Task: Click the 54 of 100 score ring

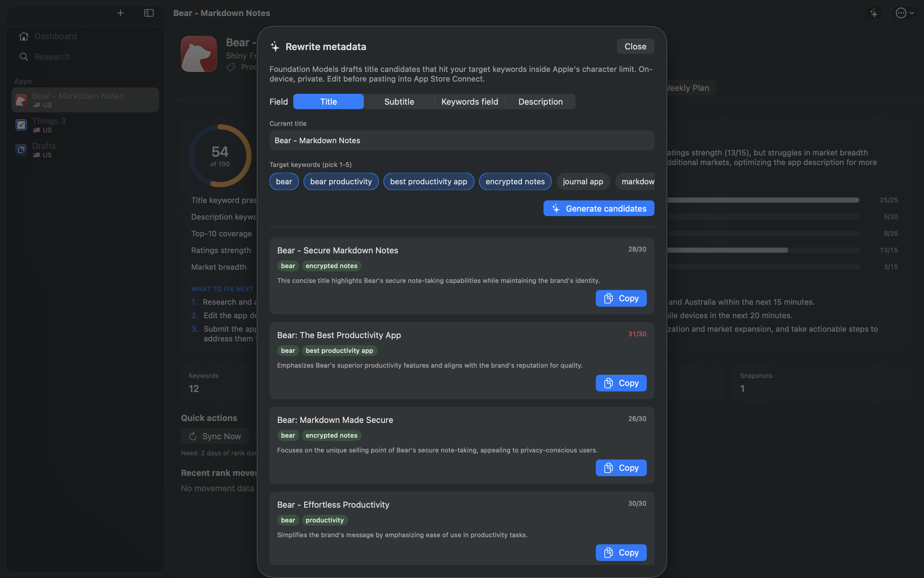Action: 220,156
